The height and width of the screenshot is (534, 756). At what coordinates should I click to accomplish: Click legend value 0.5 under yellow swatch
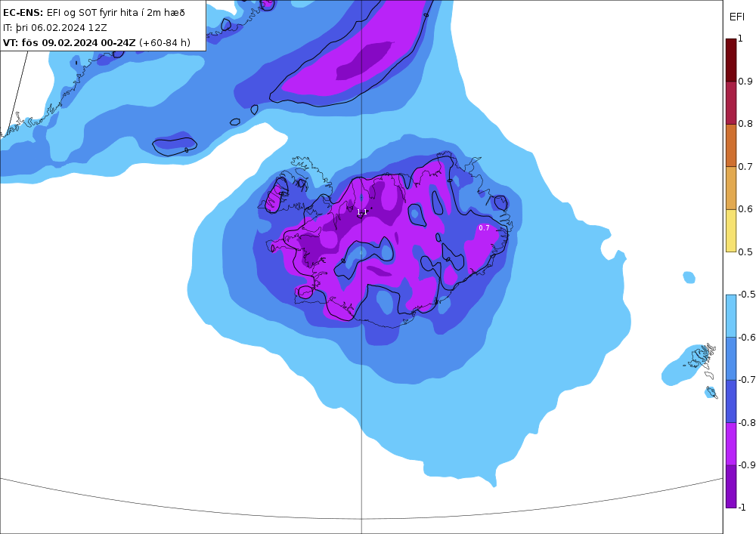[x=745, y=252]
